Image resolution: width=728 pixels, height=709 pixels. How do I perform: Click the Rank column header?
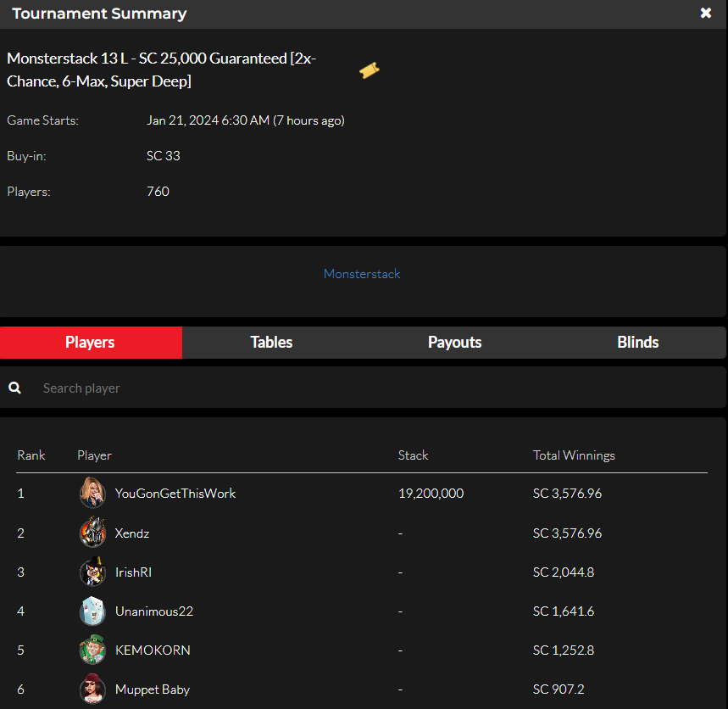[31, 455]
